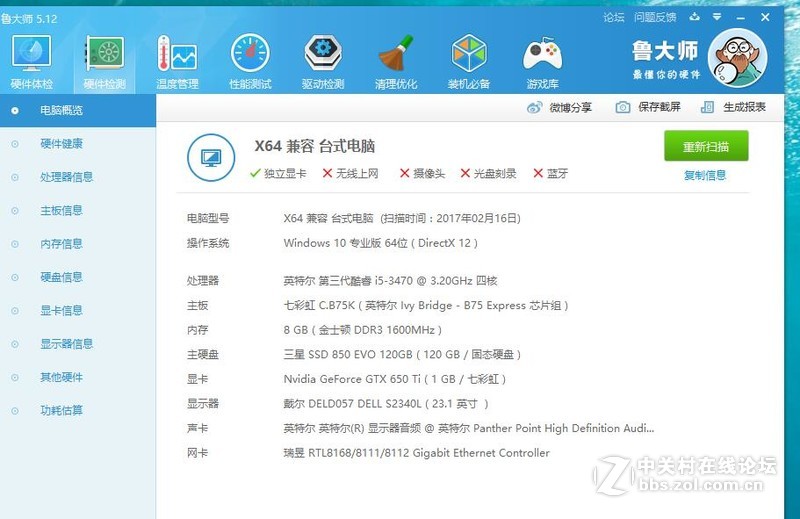Click the 蓝牙 status indicator
This screenshot has height=519, width=800.
click(551, 174)
